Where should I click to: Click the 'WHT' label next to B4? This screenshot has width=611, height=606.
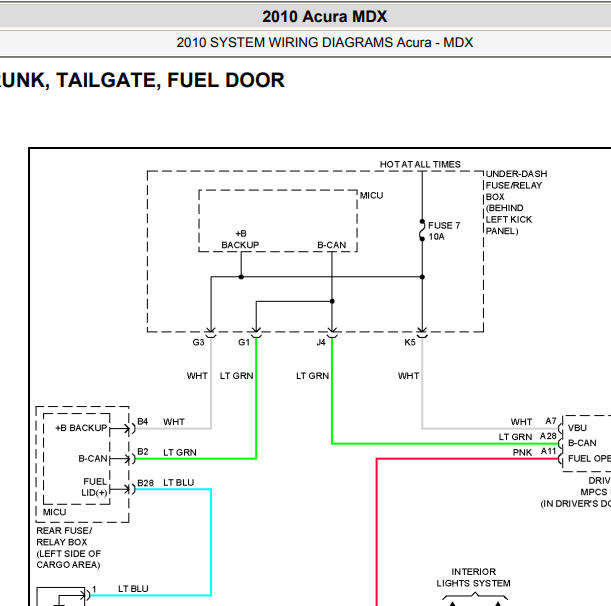174,422
